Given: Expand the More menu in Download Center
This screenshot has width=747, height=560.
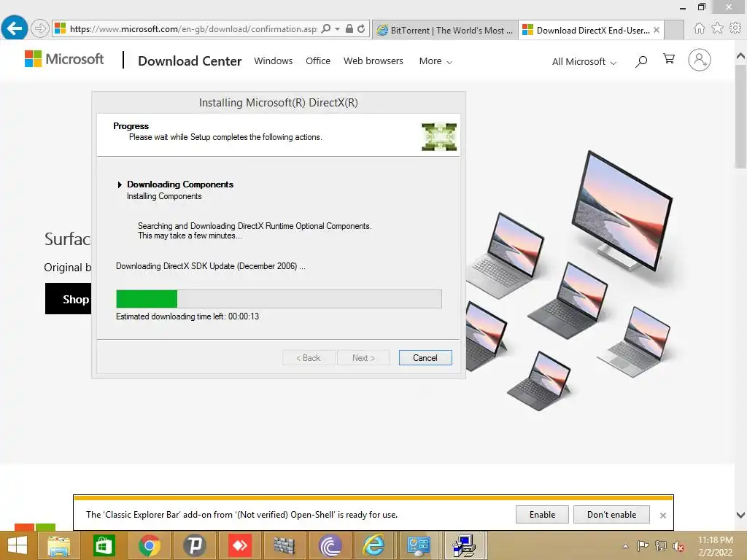Looking at the screenshot, I should (436, 61).
